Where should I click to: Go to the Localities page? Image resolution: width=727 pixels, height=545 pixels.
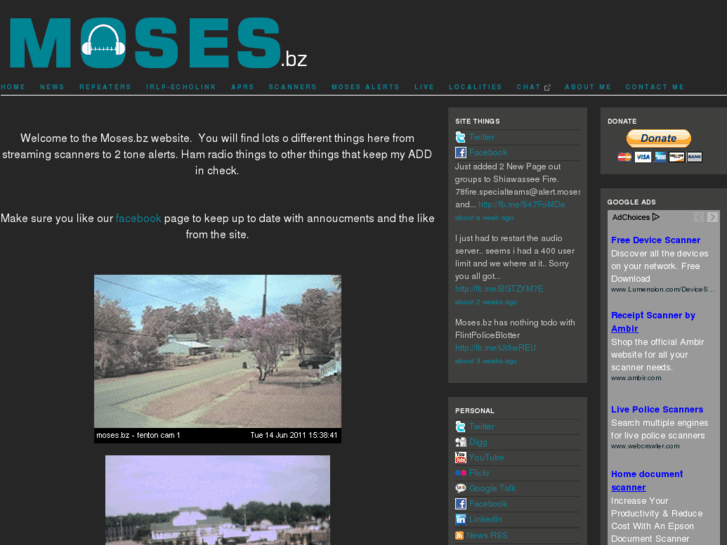tap(475, 87)
